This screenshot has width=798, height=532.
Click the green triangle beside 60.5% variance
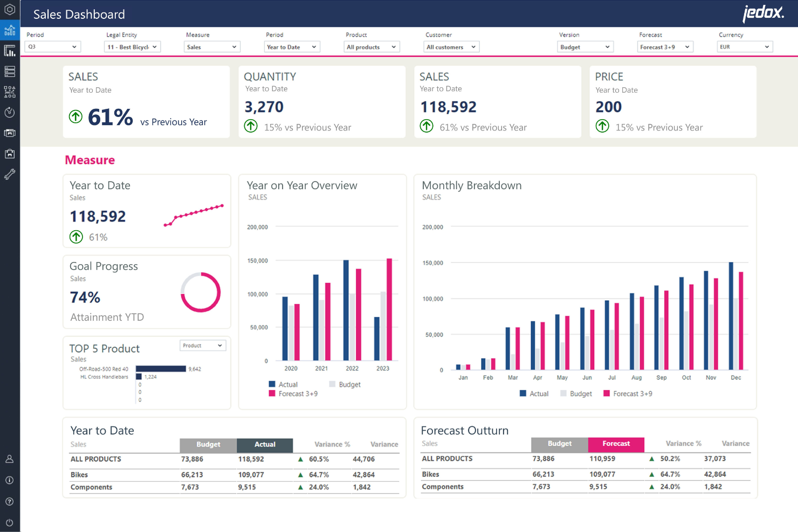[x=300, y=459]
